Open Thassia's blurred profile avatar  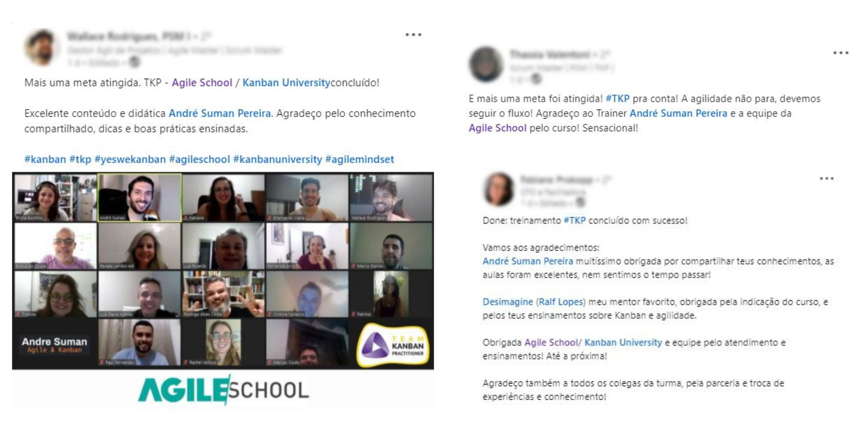point(486,64)
